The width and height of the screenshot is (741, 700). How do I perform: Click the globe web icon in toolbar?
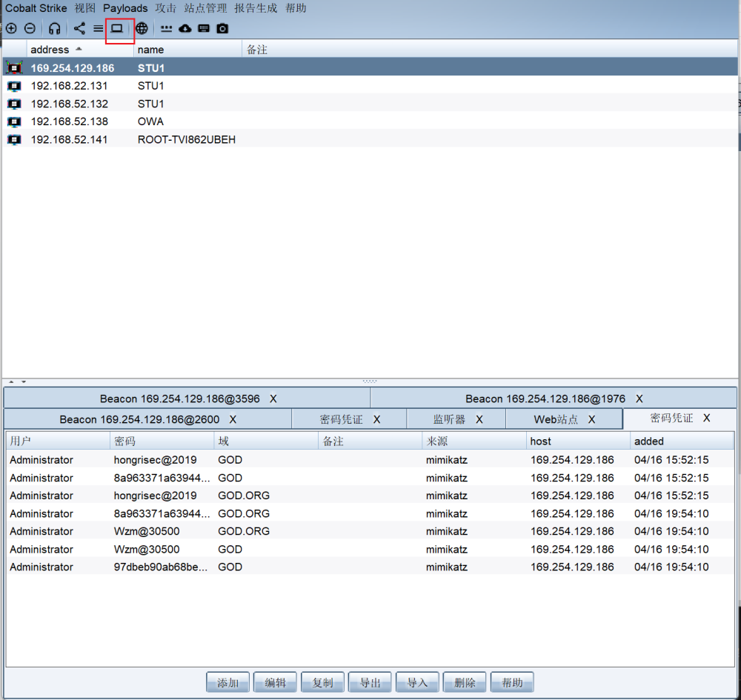(142, 29)
